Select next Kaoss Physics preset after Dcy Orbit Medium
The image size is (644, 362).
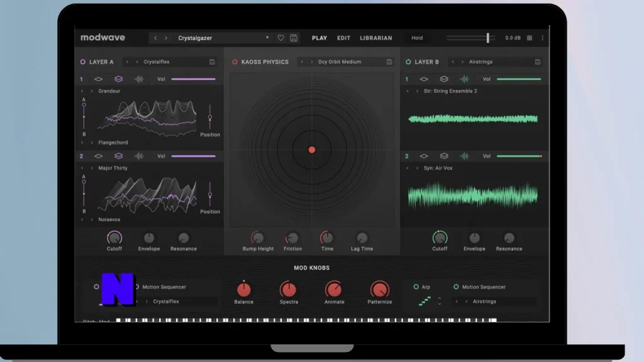[x=312, y=62]
